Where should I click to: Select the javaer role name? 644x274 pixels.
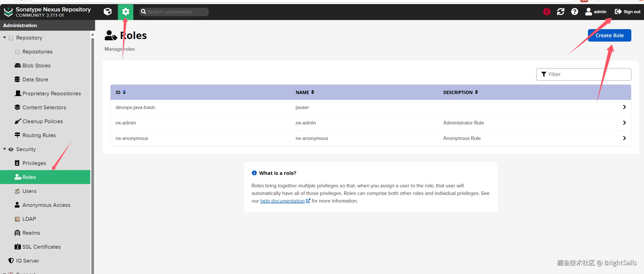302,107
